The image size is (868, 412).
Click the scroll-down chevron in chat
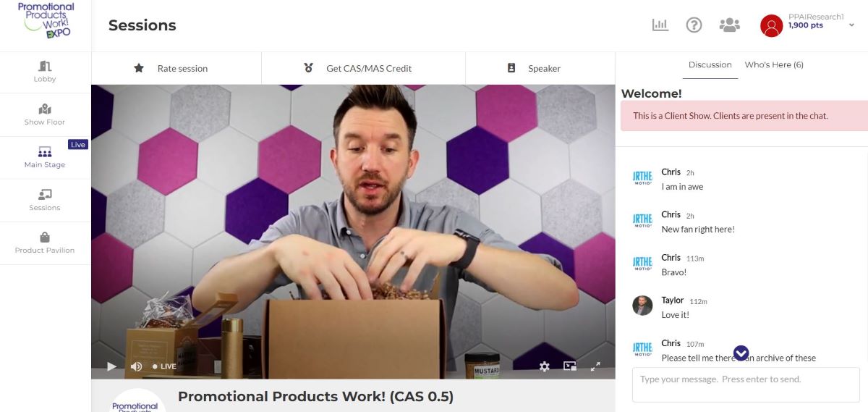click(741, 353)
